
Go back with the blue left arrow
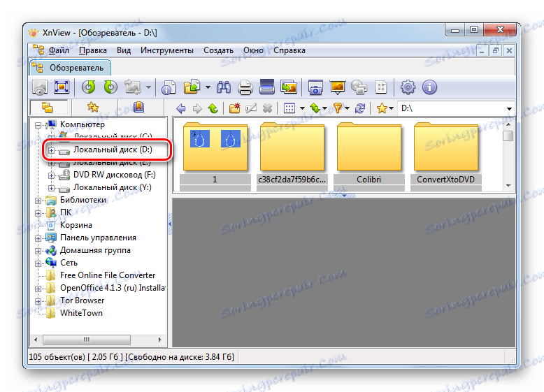(181, 108)
